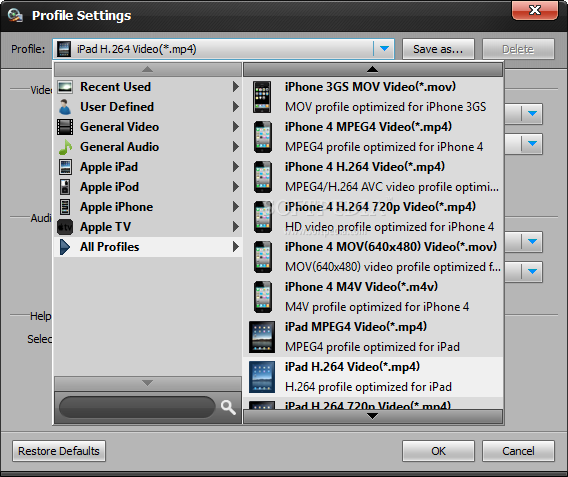Select All Profiles category
Image resolution: width=568 pixels, height=477 pixels.
point(148,247)
